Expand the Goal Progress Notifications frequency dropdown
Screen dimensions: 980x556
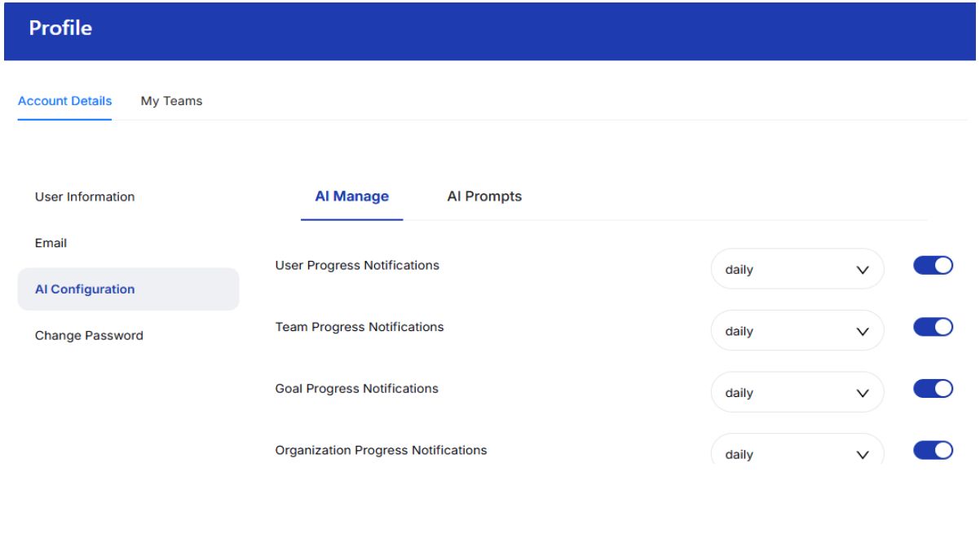coord(797,393)
